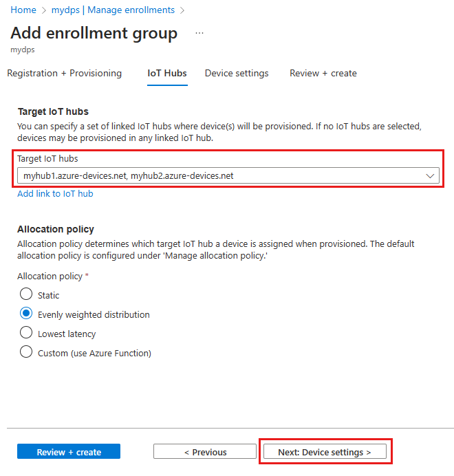Image resolution: width=454 pixels, height=476 pixels.
Task: Click the blue Review + create button
Action: click(x=69, y=452)
